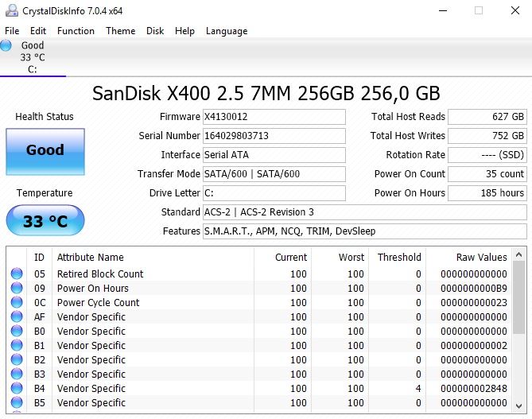Click the attribute list vertical scrollbar
Image resolution: width=532 pixels, height=419 pixels.
click(x=518, y=301)
